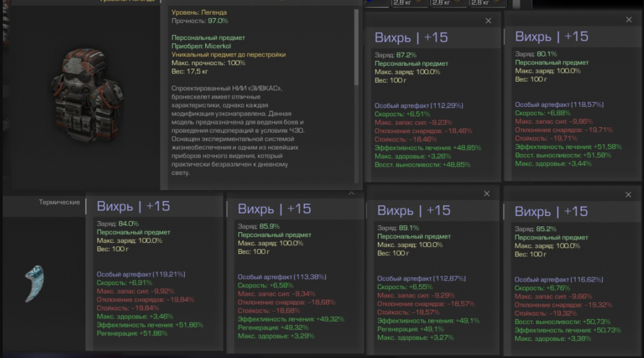Click 'Заряд: 80.1%' charge value
644x358 pixels.
pos(536,54)
